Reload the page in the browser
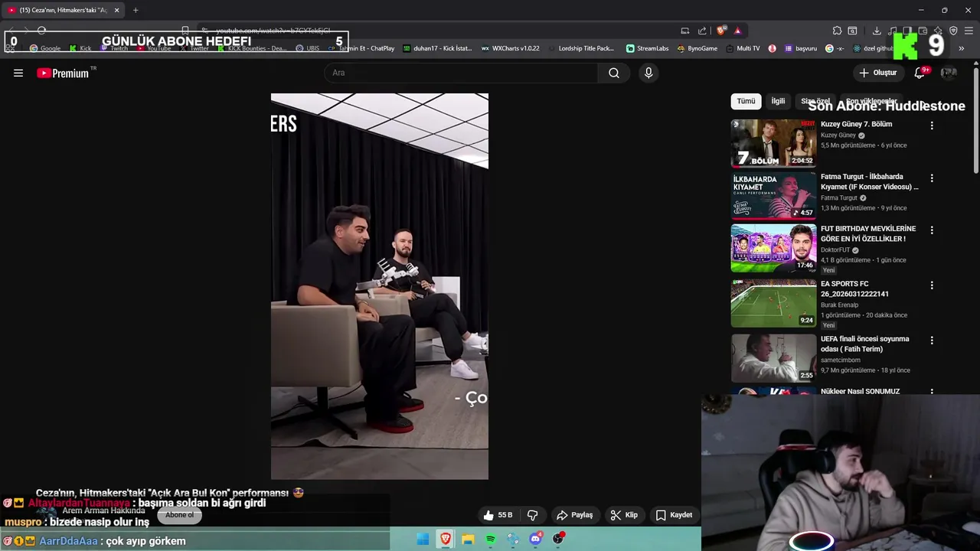980x551 pixels. (41, 31)
